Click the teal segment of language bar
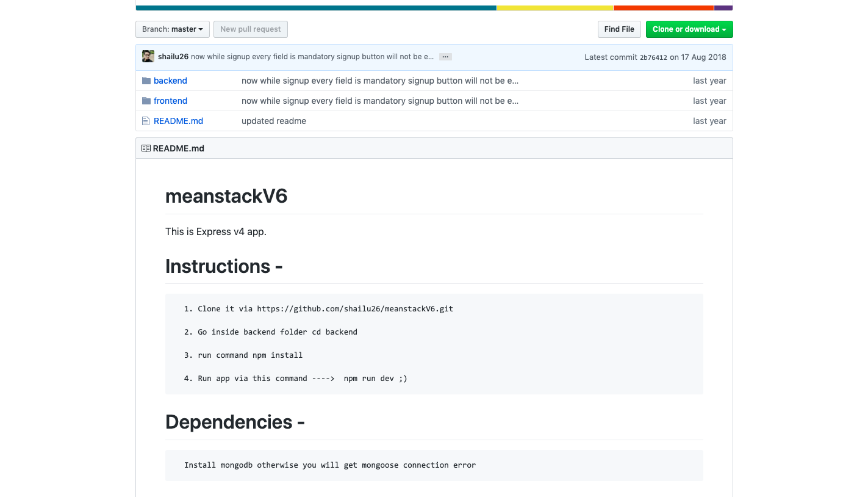 pos(316,8)
